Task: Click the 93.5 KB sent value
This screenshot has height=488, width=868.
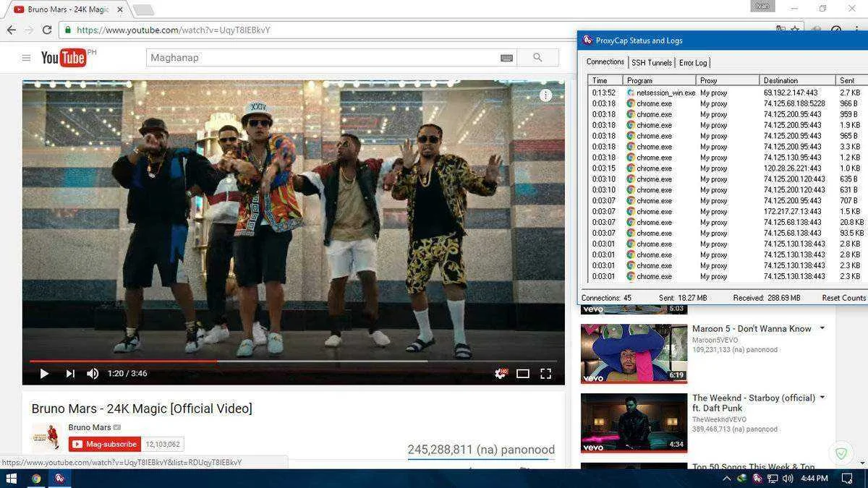Action: pos(851,234)
